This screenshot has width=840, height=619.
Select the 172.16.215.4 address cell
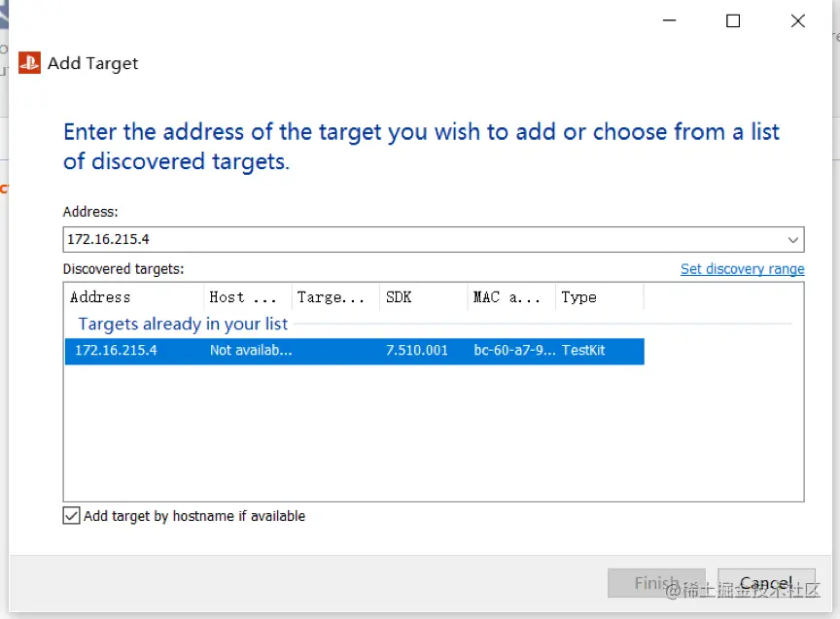pyautogui.click(x=116, y=351)
